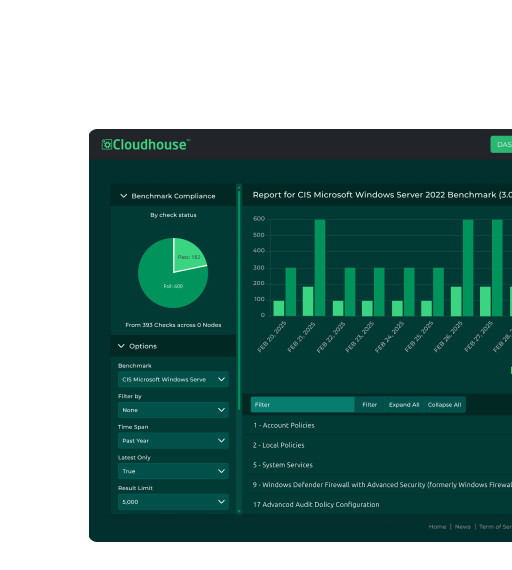Click the report title for CIS Benchmark
This screenshot has height=570, width=512.
click(382, 195)
